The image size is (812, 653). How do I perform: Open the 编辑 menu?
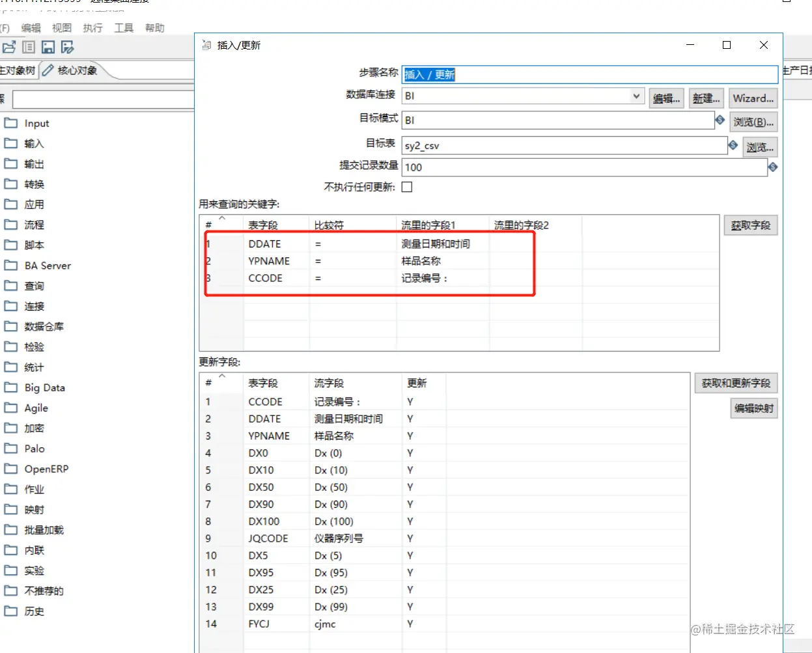31,28
